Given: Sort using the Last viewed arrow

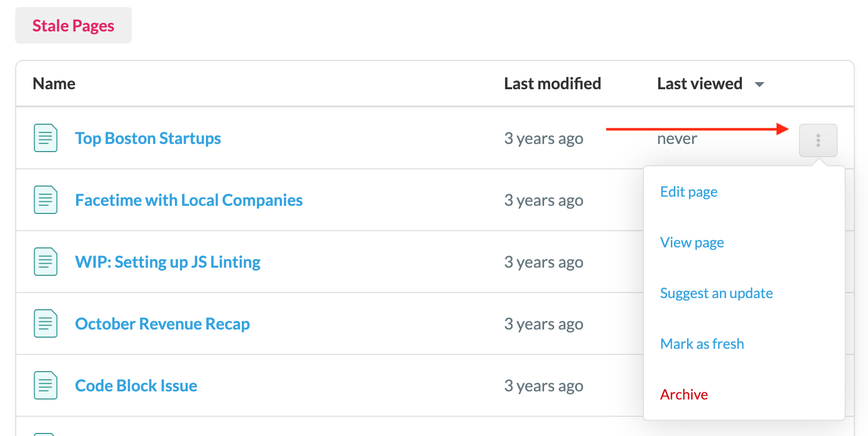Looking at the screenshot, I should coord(759,84).
